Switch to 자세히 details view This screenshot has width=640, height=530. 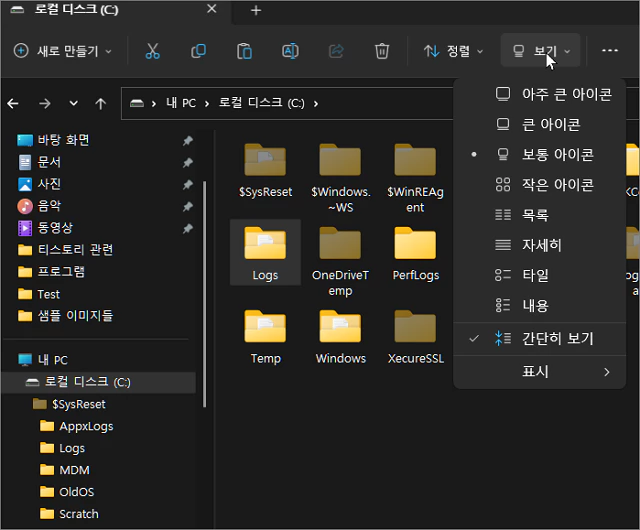540,245
